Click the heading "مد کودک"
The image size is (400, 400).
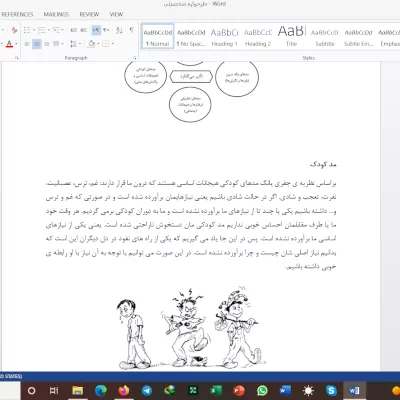323,164
